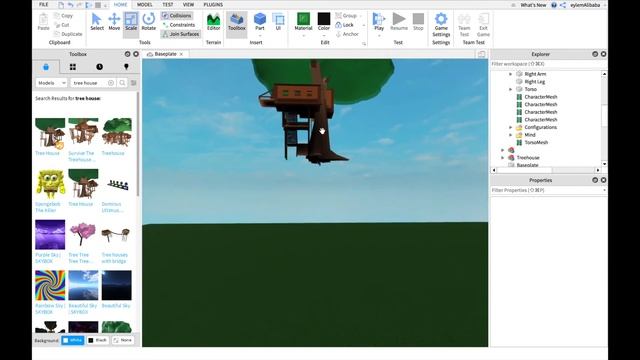The width and height of the screenshot is (640, 360).
Task: Click the Copy button
Action: (63, 16)
